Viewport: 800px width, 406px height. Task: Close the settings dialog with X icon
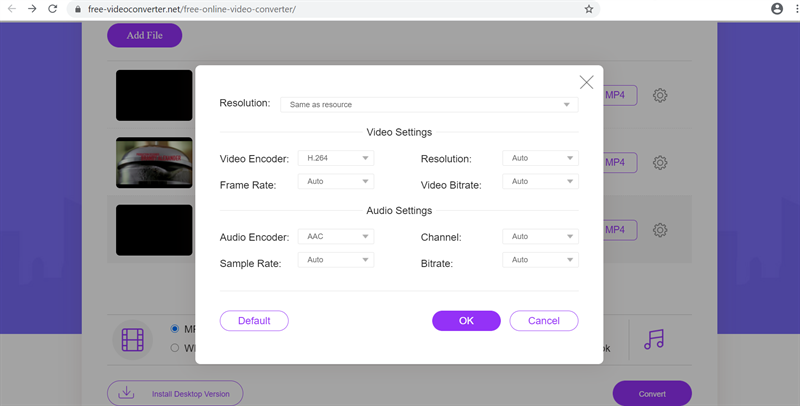(586, 82)
